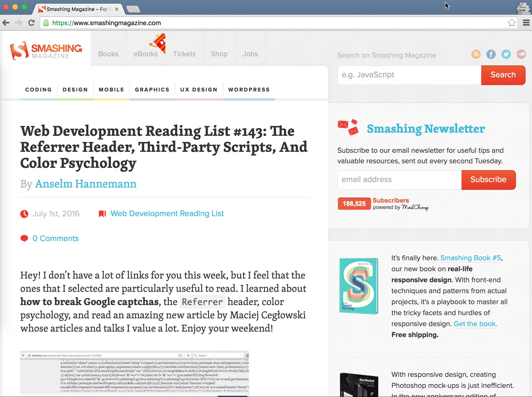The width and height of the screenshot is (532, 397).
Task: Click the Smashing Book 5 cover thumbnail
Action: tap(359, 286)
